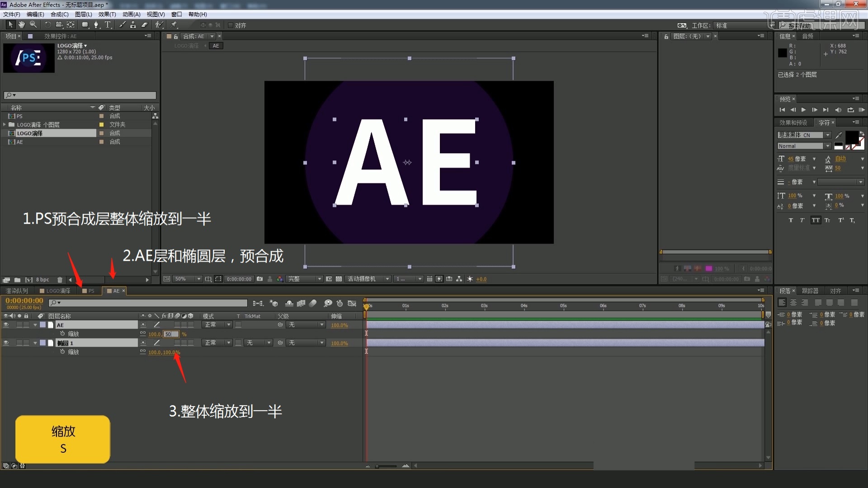Switch to the LOGO演绎 timeline tab
The image size is (868, 488).
(x=55, y=291)
